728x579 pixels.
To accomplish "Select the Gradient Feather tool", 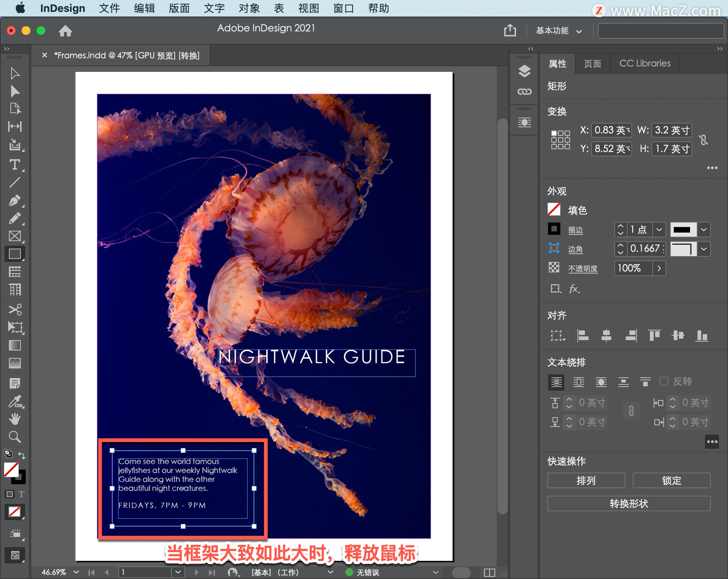I will coord(15,363).
